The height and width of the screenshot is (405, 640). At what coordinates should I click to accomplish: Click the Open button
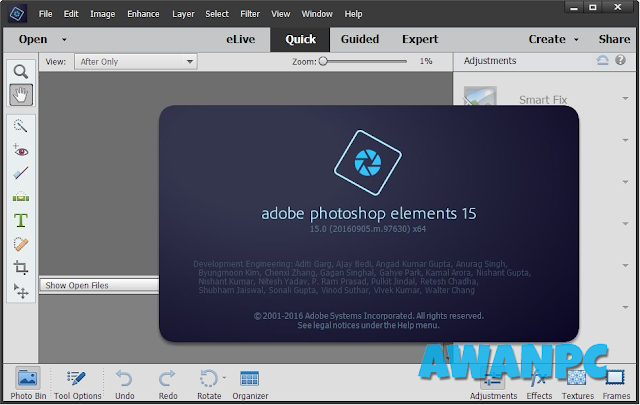click(x=33, y=39)
